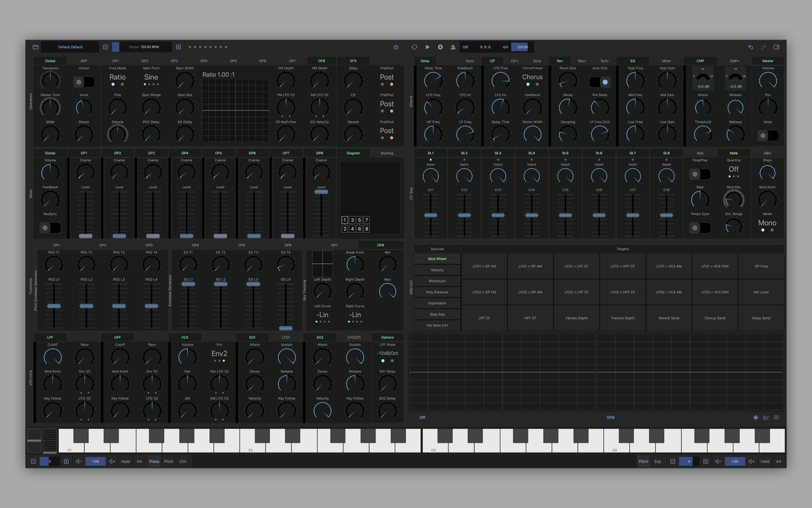
Task: Click the Reverb Send target
Action: (x=669, y=318)
